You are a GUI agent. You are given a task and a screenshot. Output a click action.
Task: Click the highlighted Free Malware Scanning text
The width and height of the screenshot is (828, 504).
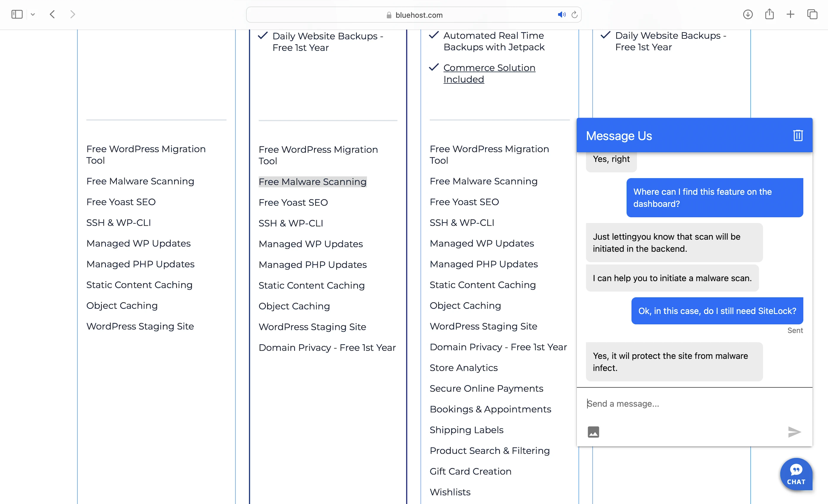(313, 182)
